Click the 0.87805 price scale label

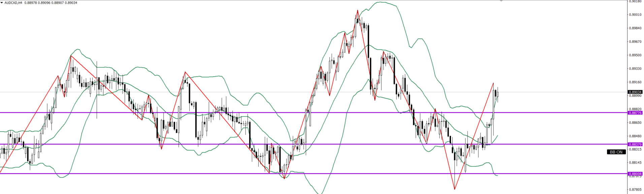635,190
